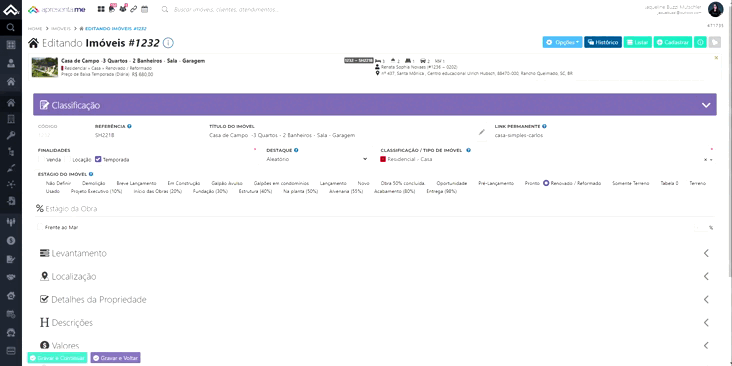Open the sidebar headset support icon
732x366 pixels.
(11, 332)
